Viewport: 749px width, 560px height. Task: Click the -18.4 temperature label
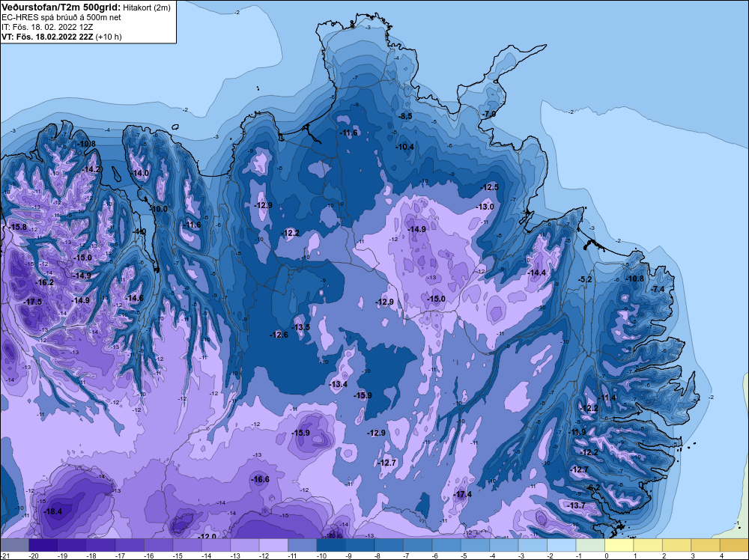[x=52, y=512]
